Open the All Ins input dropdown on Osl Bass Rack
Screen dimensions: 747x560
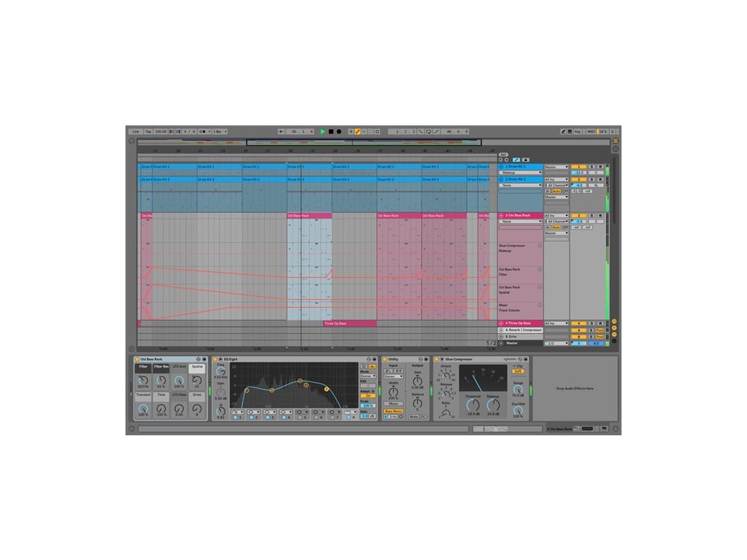click(x=557, y=216)
